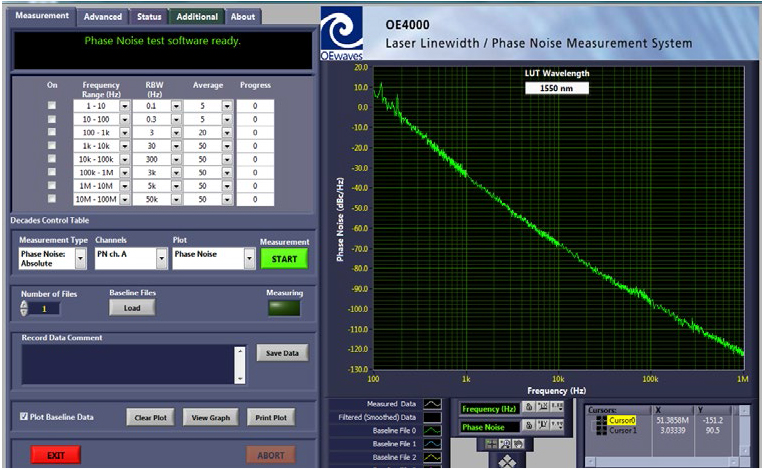Click the Frequency axis autoscale-once X icon
This screenshot has width=762, height=470.
543,407
